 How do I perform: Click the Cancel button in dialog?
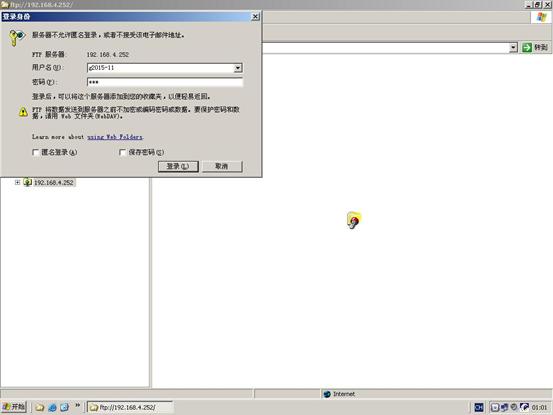(222, 166)
